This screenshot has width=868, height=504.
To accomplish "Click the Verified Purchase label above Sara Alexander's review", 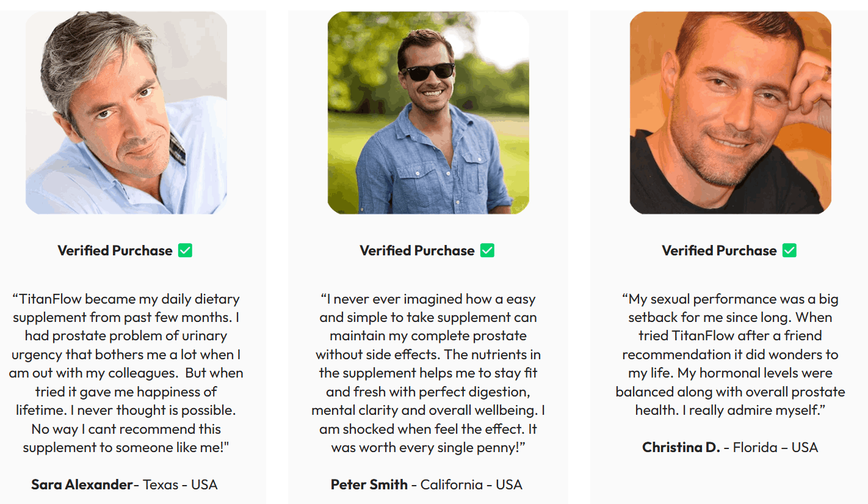I will point(115,250).
